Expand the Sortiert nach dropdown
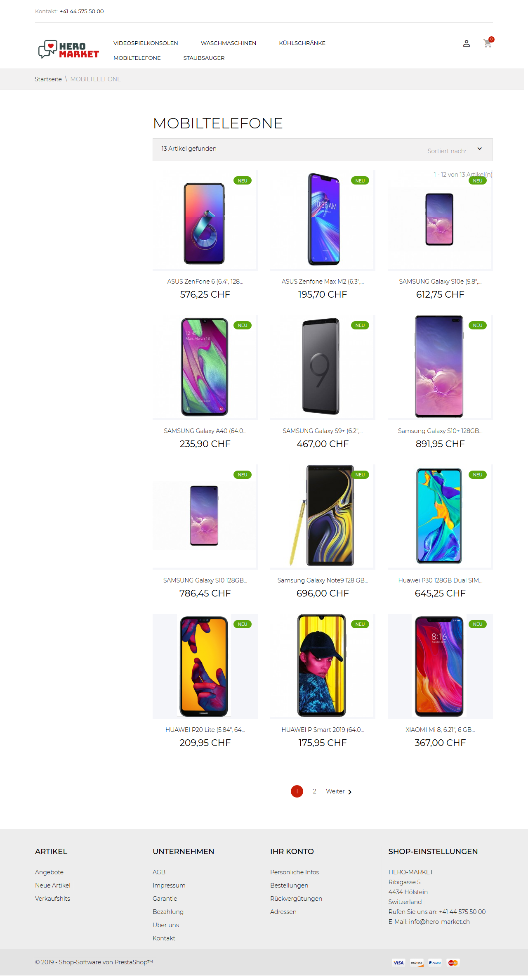528x980 pixels. pyautogui.click(x=480, y=149)
